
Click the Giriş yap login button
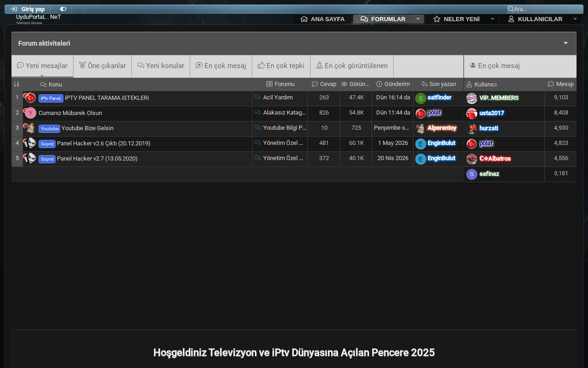click(x=28, y=9)
